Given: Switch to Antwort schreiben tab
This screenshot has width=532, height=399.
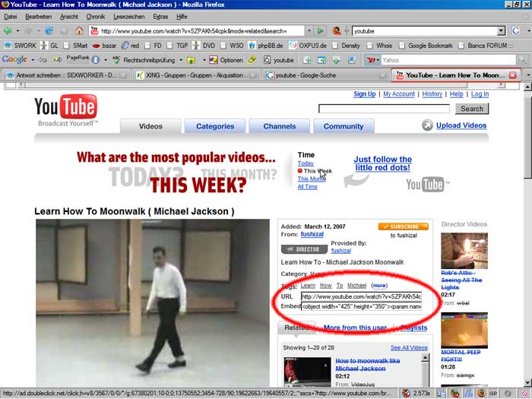Looking at the screenshot, I should pyautogui.click(x=66, y=75).
